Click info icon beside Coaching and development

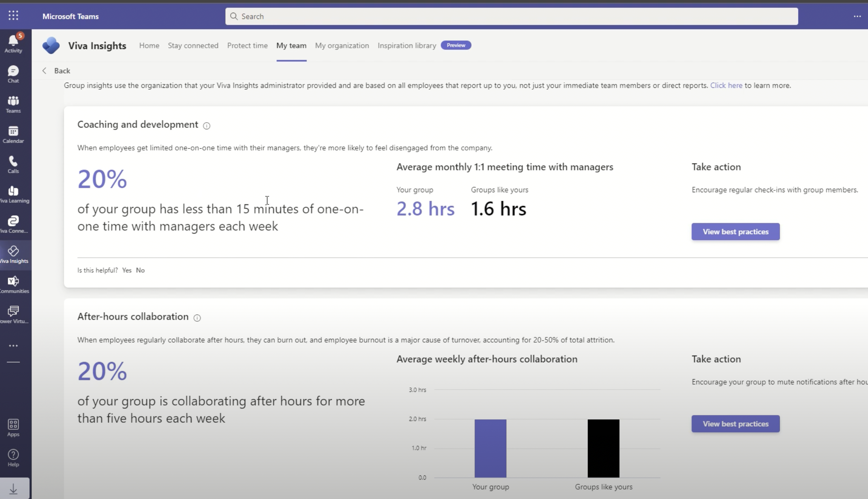[x=207, y=126]
